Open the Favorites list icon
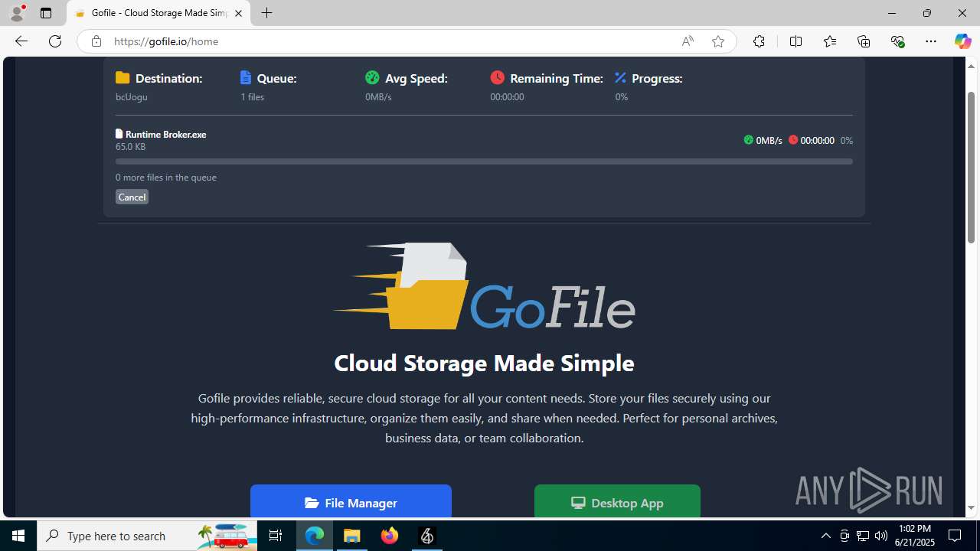This screenshot has width=980, height=551. coord(830,41)
